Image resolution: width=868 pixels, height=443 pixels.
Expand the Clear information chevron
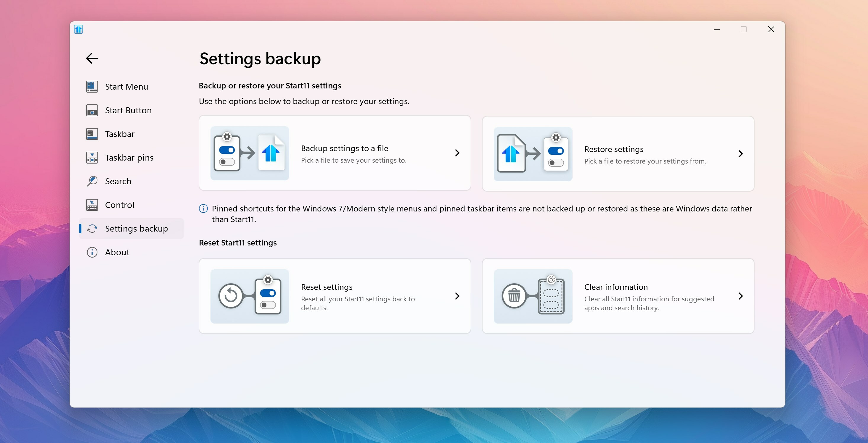tap(741, 296)
